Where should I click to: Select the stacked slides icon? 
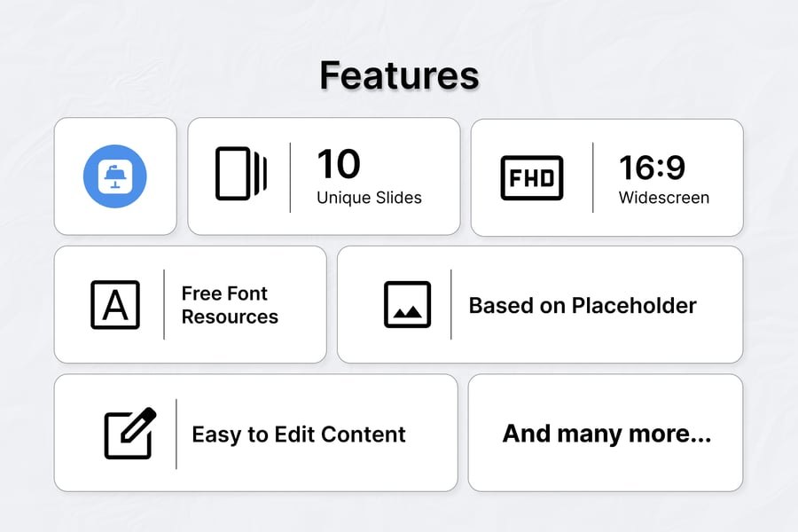click(x=241, y=172)
